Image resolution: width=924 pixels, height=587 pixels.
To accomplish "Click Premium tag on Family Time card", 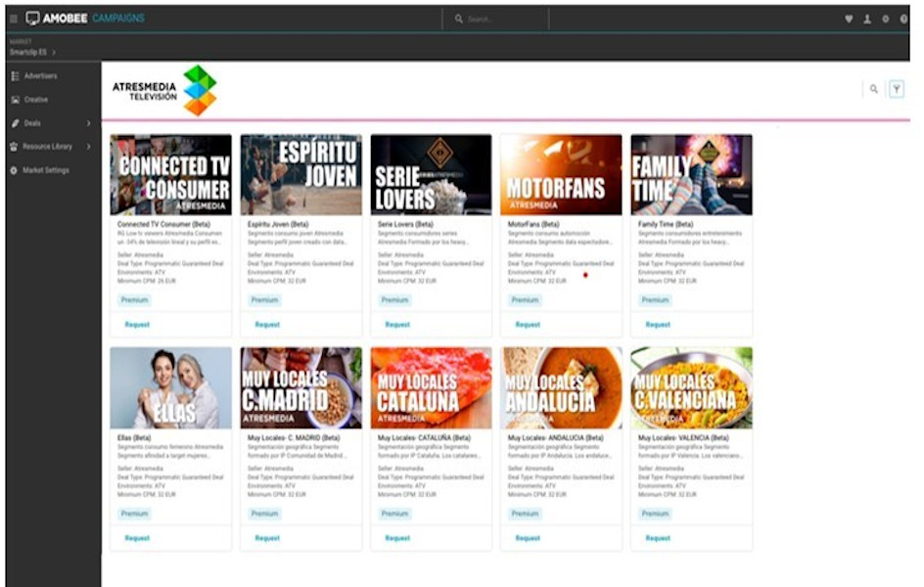I will pos(655,300).
